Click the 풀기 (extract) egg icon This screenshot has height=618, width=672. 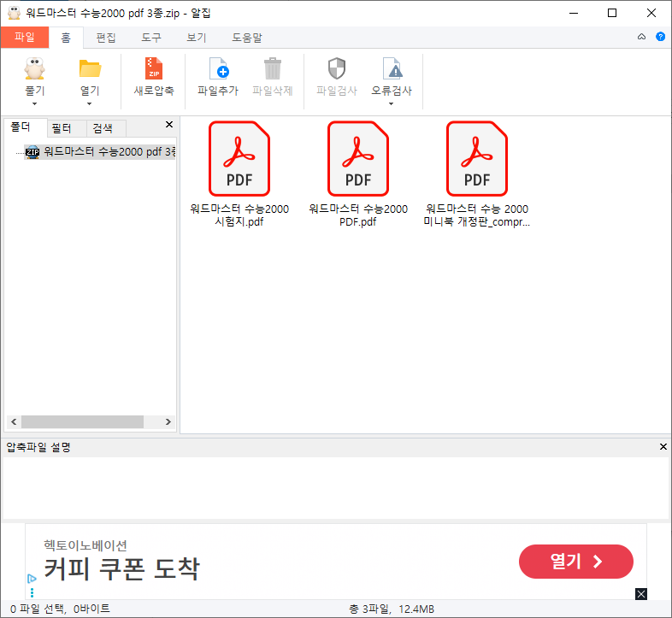[x=34, y=68]
